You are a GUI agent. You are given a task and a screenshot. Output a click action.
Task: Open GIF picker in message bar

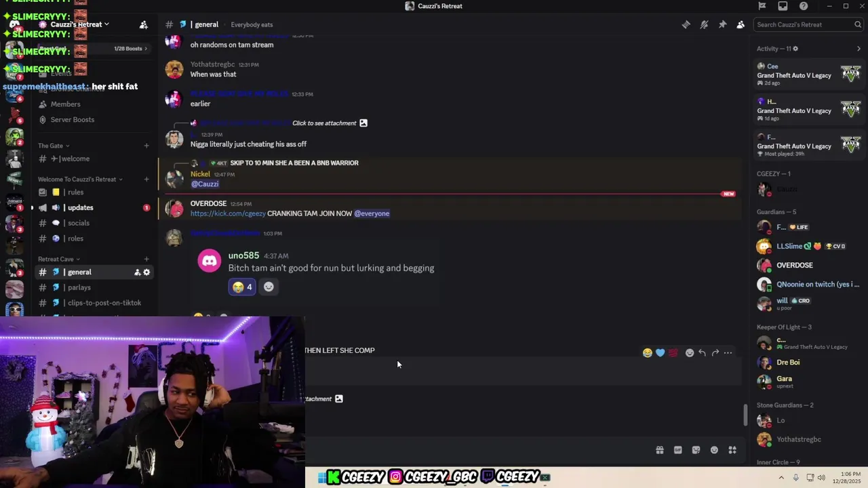point(677,450)
